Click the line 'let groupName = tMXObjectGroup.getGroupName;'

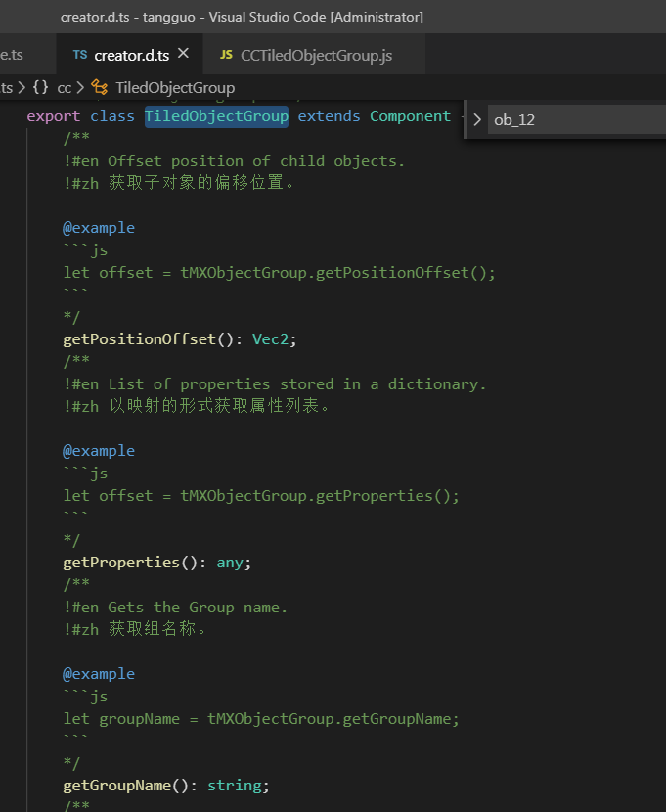[x=261, y=719]
